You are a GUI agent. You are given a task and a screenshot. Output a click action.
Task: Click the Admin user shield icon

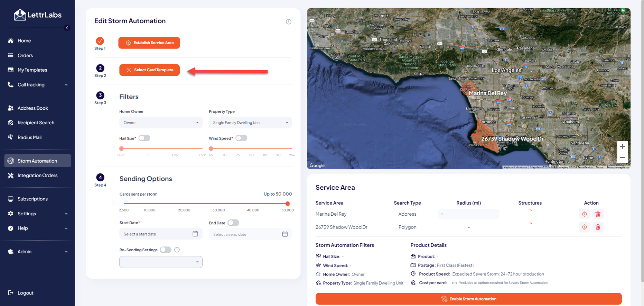click(11, 252)
